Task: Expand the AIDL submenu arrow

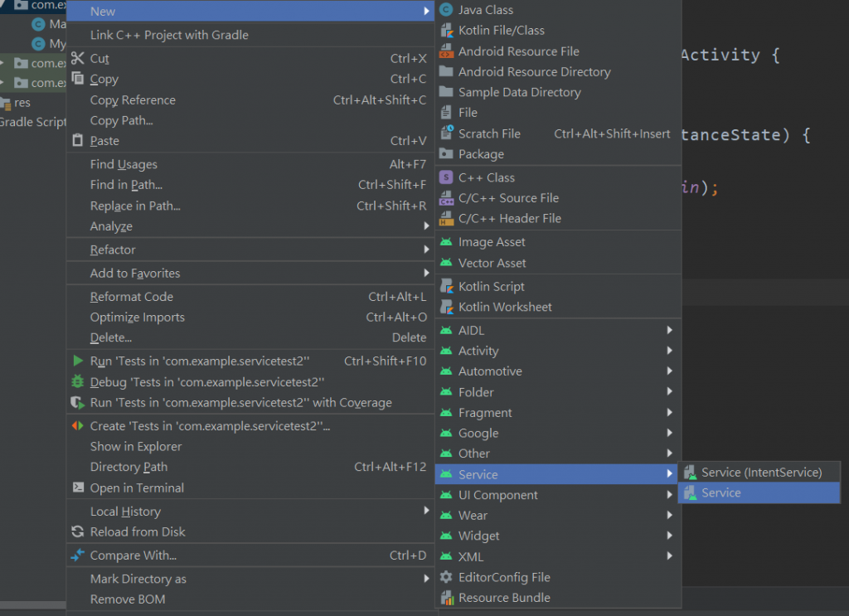Action: (x=670, y=330)
